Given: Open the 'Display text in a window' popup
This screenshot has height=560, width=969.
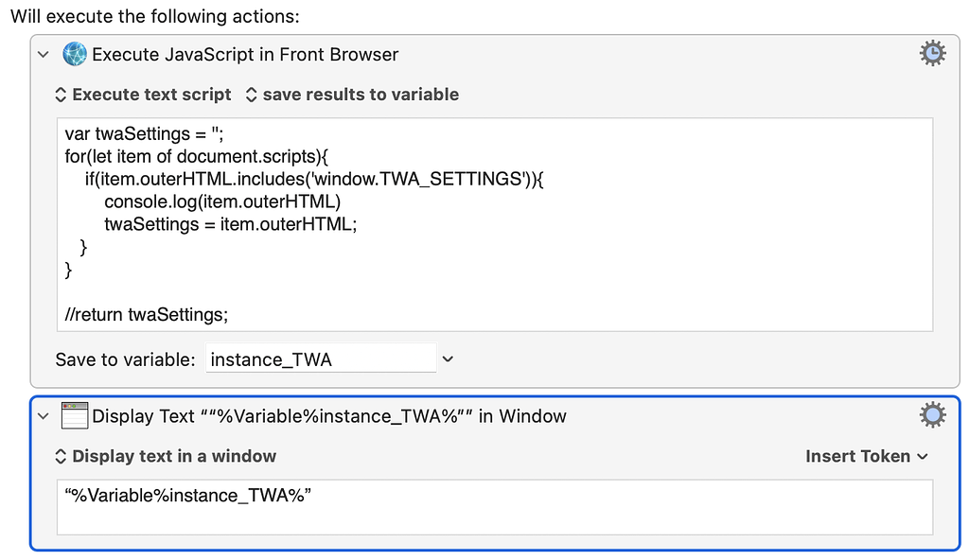Looking at the screenshot, I should coord(166,456).
